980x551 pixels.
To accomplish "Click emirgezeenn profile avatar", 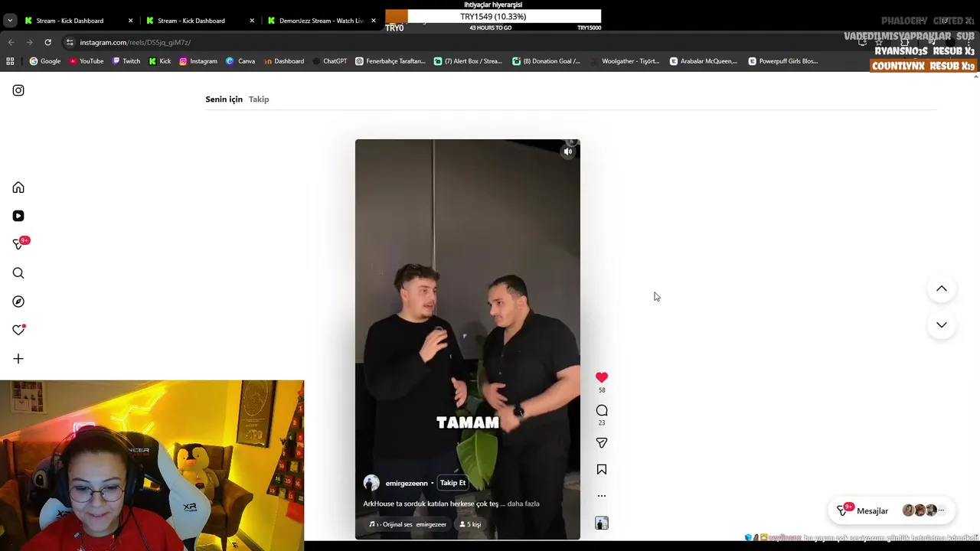I will point(371,483).
